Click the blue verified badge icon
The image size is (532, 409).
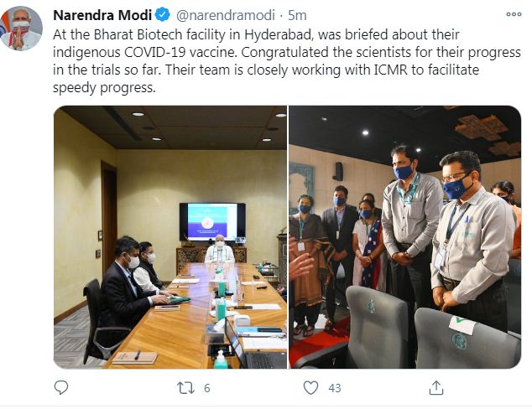click(x=163, y=15)
